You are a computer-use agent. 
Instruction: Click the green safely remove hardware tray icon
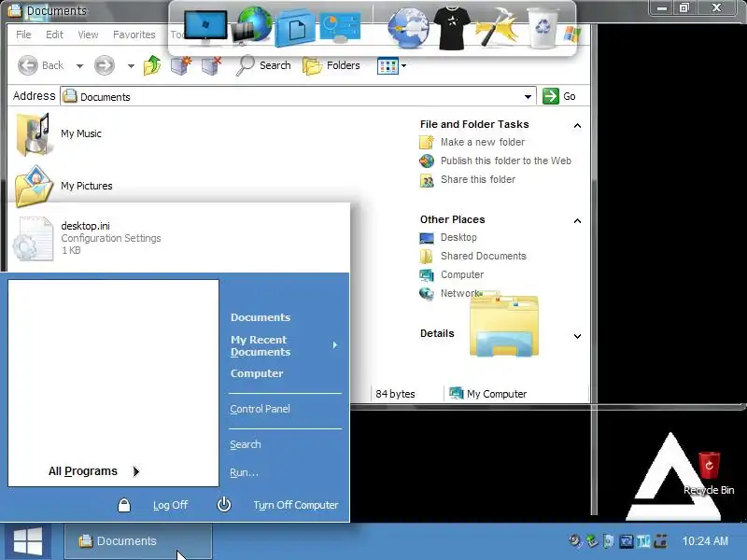(x=592, y=541)
